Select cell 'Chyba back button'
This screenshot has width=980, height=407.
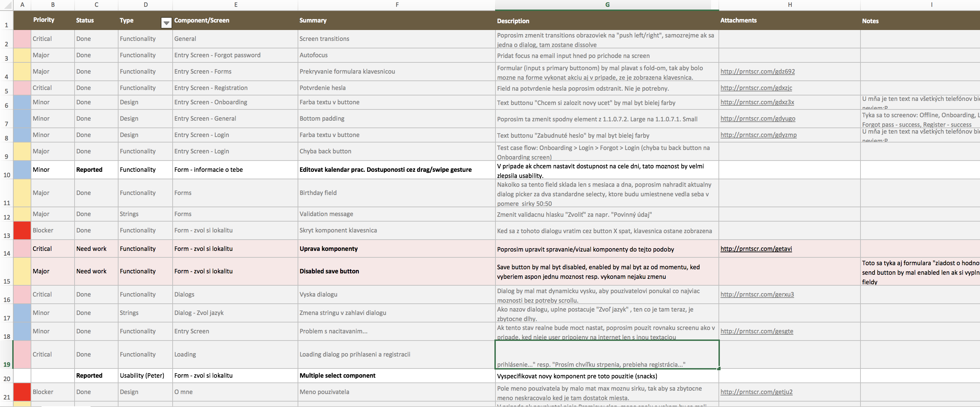(x=396, y=152)
